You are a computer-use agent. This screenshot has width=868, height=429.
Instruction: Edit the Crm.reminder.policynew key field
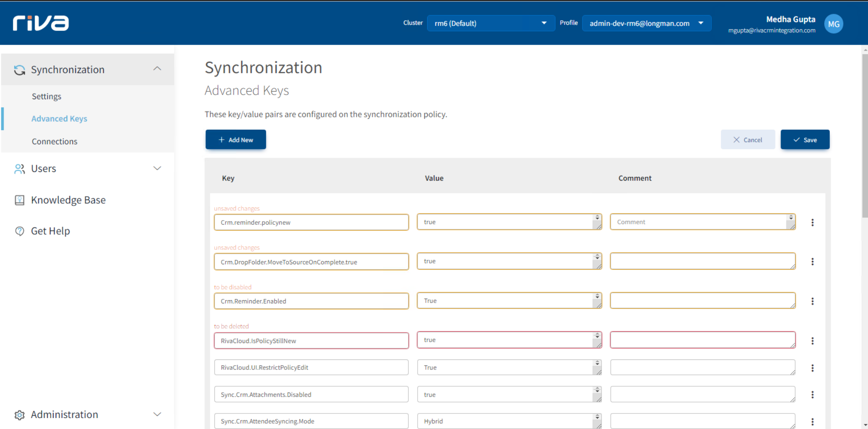[x=311, y=222]
